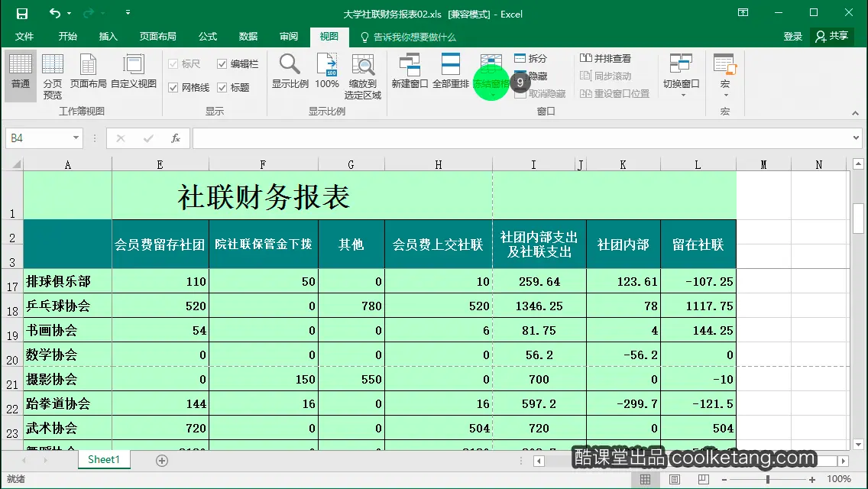868x489 pixels.
Task: Open the File (文件) menu tab
Action: 24,37
